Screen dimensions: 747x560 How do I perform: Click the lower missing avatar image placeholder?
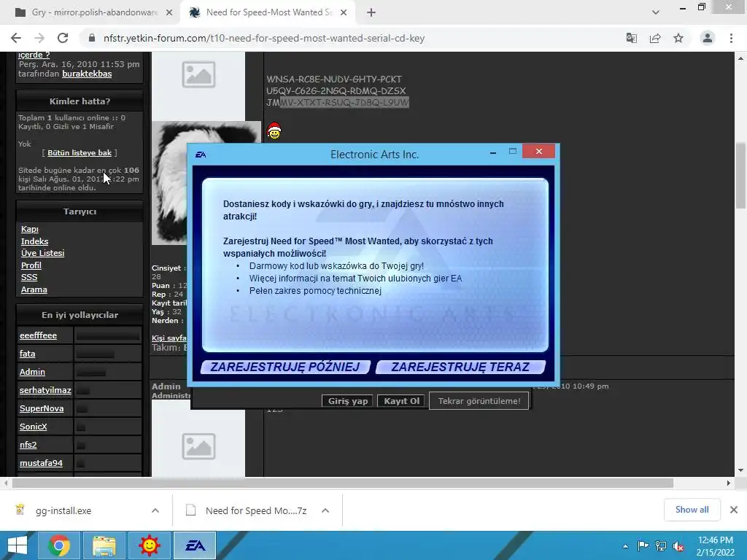pyautogui.click(x=198, y=446)
